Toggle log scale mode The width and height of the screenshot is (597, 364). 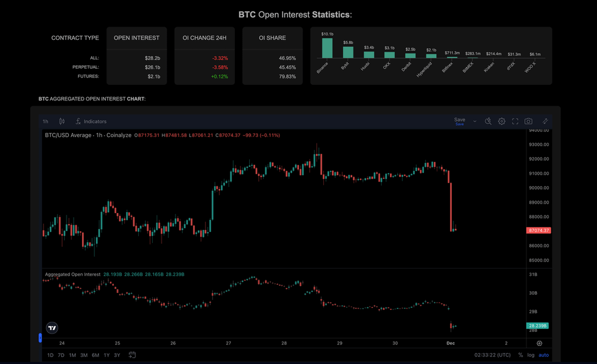click(x=531, y=355)
